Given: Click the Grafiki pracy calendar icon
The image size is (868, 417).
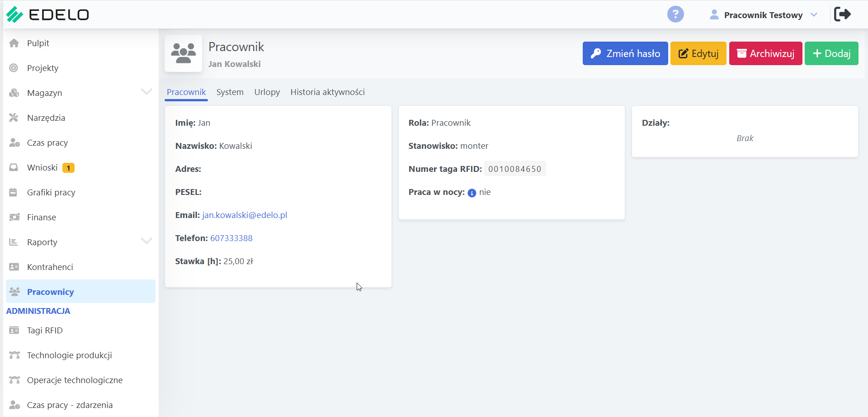Looking at the screenshot, I should (13, 192).
